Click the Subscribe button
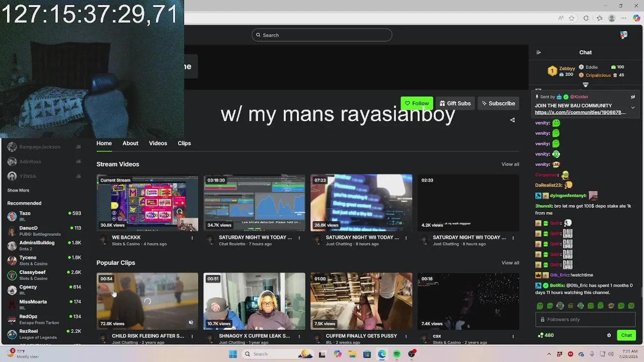Viewport: 644px width, 362px height. (x=498, y=104)
